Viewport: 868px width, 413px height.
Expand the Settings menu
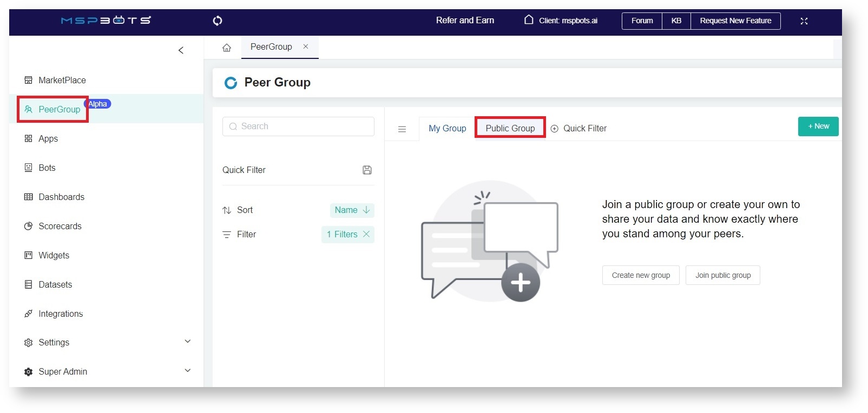click(188, 342)
